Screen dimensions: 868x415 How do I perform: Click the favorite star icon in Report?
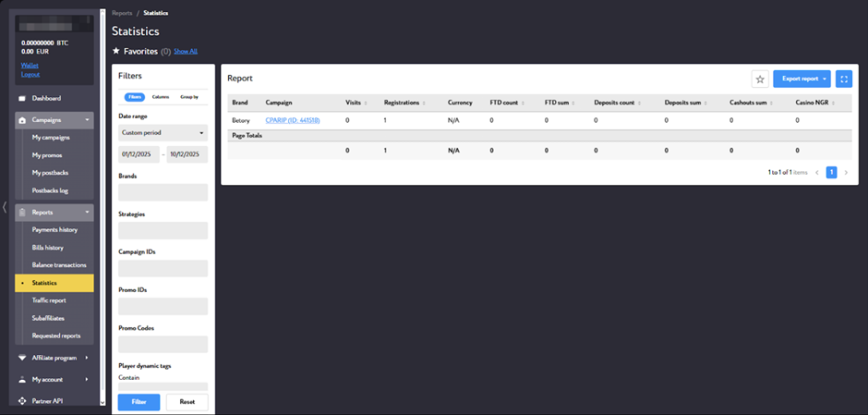pos(760,79)
